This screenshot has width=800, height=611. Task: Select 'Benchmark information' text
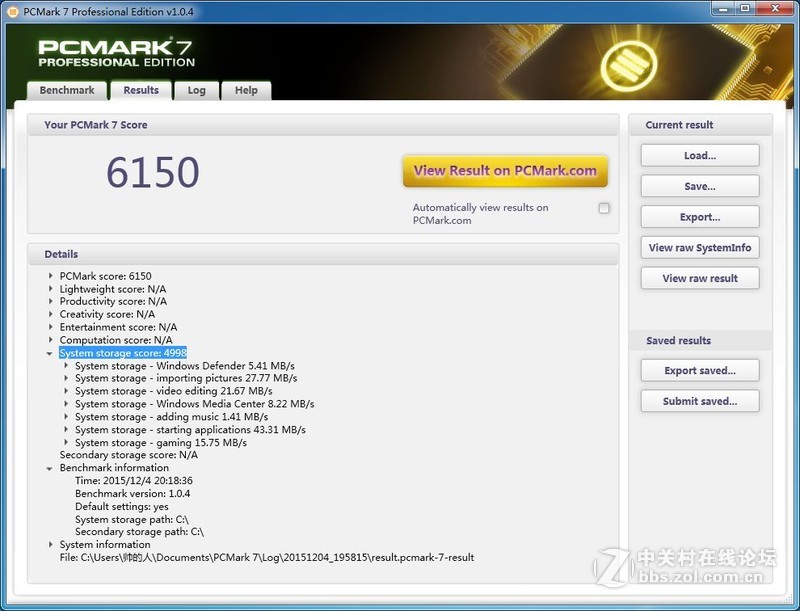click(114, 468)
